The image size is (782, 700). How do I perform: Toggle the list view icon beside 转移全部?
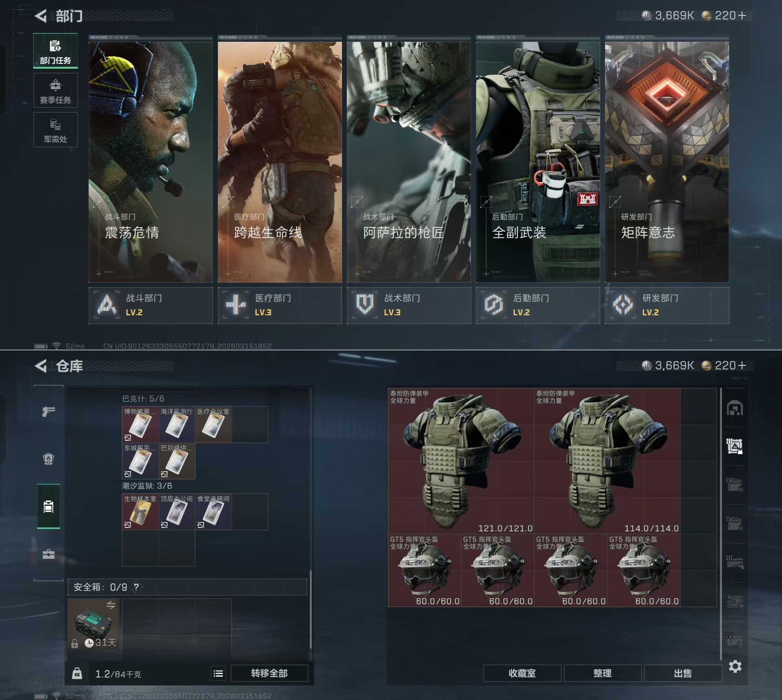coord(218,673)
